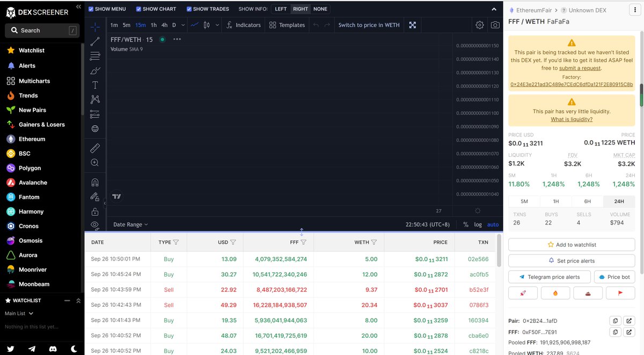Click the What is liquidity? link
The image size is (644, 355).
pos(572,119)
